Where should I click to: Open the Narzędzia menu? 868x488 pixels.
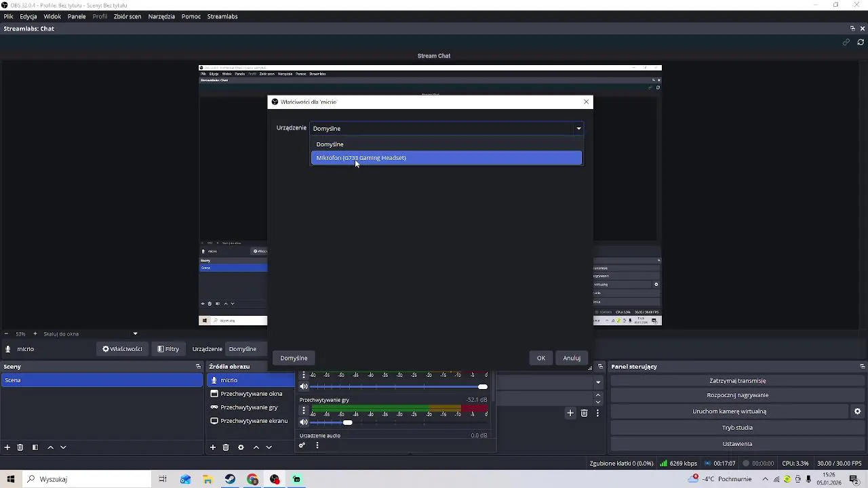161,16
